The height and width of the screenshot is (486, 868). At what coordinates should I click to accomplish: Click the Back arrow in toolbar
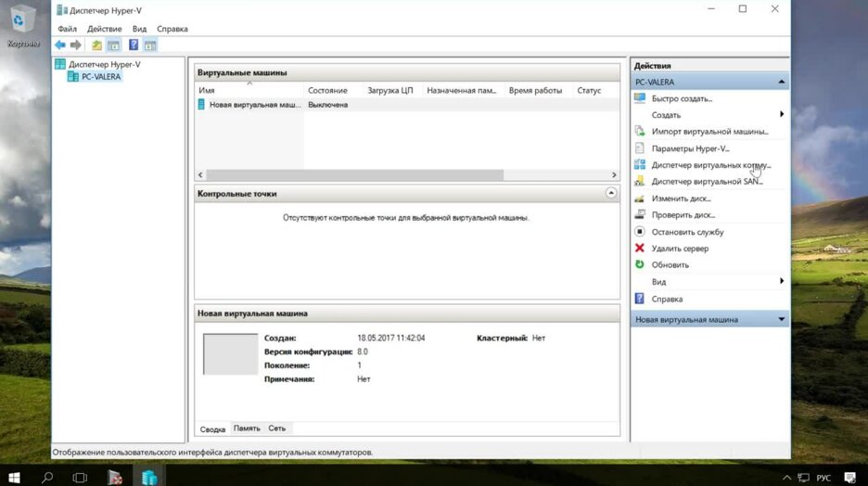pyautogui.click(x=59, y=45)
